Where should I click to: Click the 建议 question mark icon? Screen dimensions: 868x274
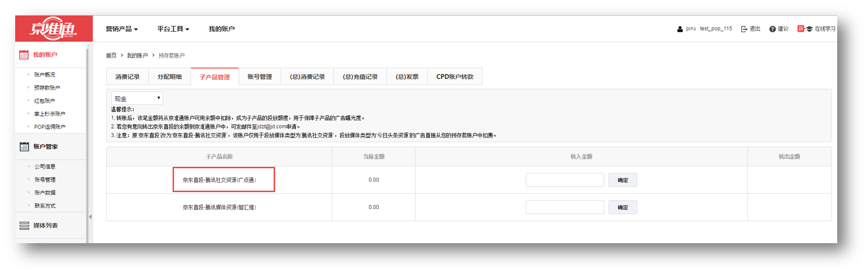pos(772,29)
